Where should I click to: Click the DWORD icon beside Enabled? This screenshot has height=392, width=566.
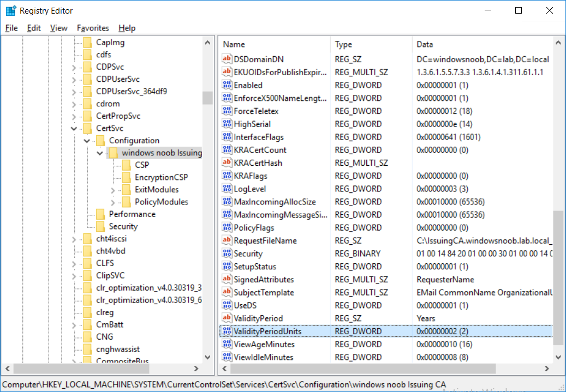(227, 85)
